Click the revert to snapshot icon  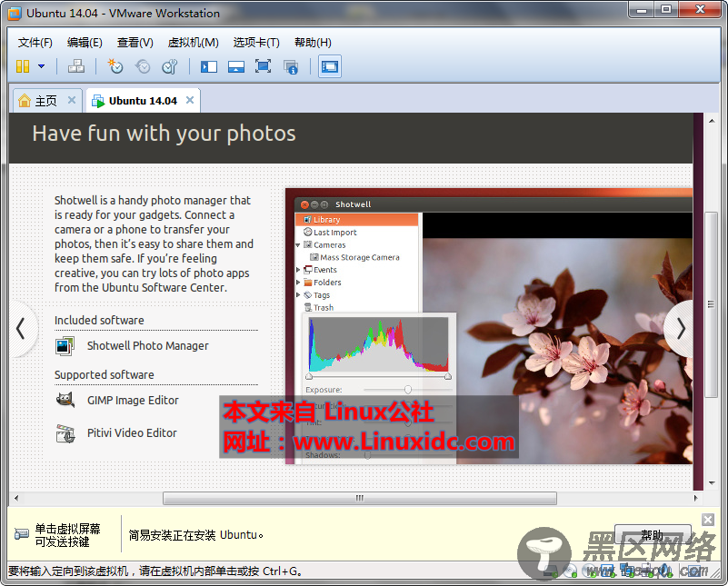click(x=143, y=66)
